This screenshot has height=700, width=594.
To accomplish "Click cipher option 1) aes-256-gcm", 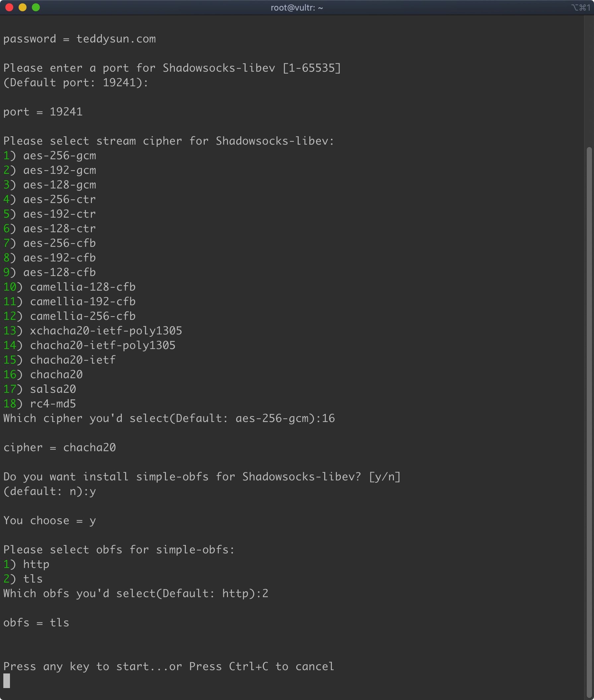I will click(x=50, y=156).
